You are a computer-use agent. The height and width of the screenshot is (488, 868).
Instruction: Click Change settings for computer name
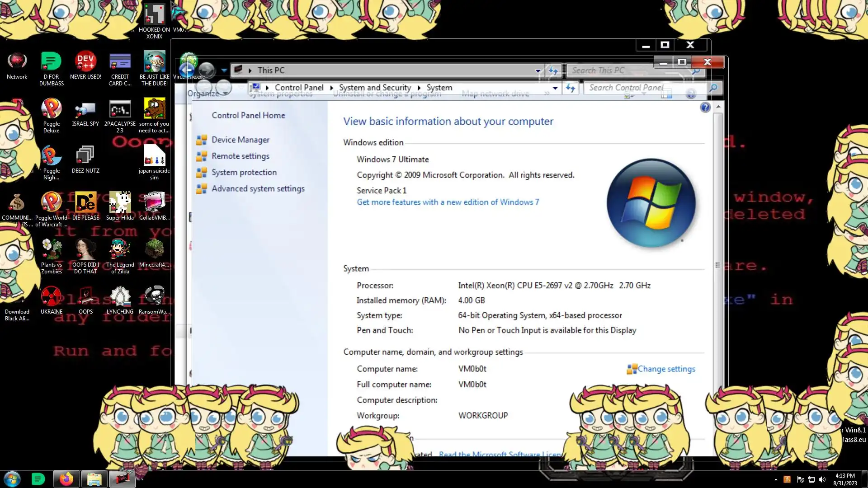[666, 369]
